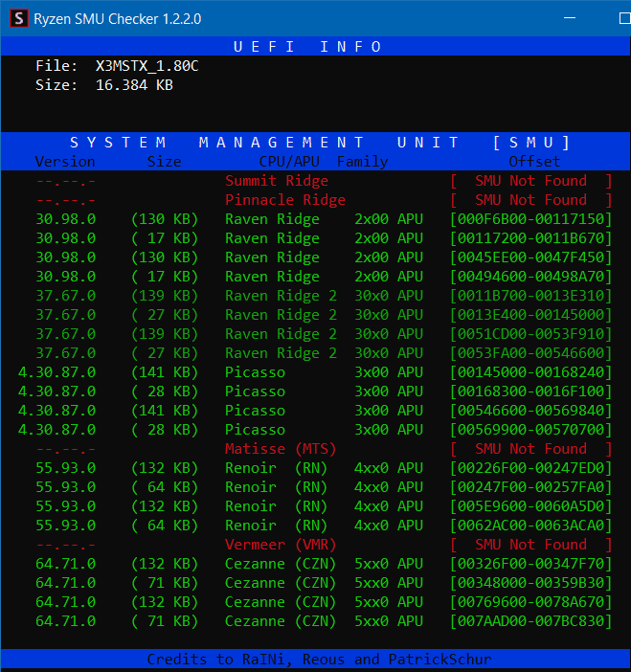Click the 'UEFI INFO' header
The width and height of the screenshot is (631, 672).
pyautogui.click(x=307, y=46)
